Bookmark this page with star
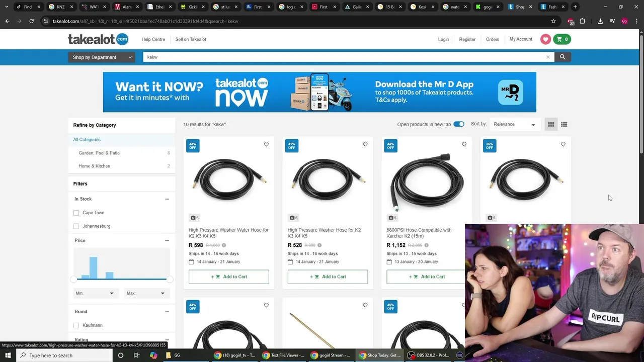The image size is (644, 362). (553, 21)
